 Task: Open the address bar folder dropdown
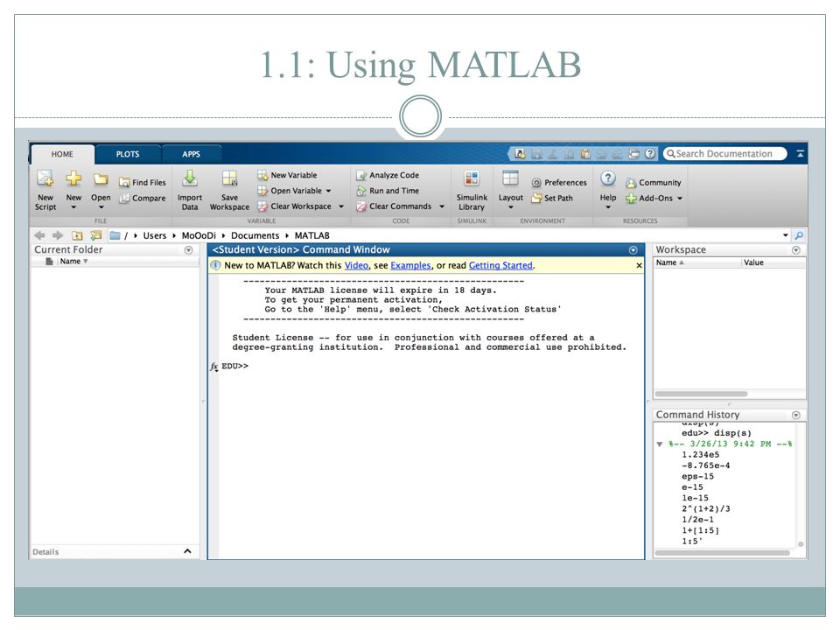pyautogui.click(x=786, y=235)
